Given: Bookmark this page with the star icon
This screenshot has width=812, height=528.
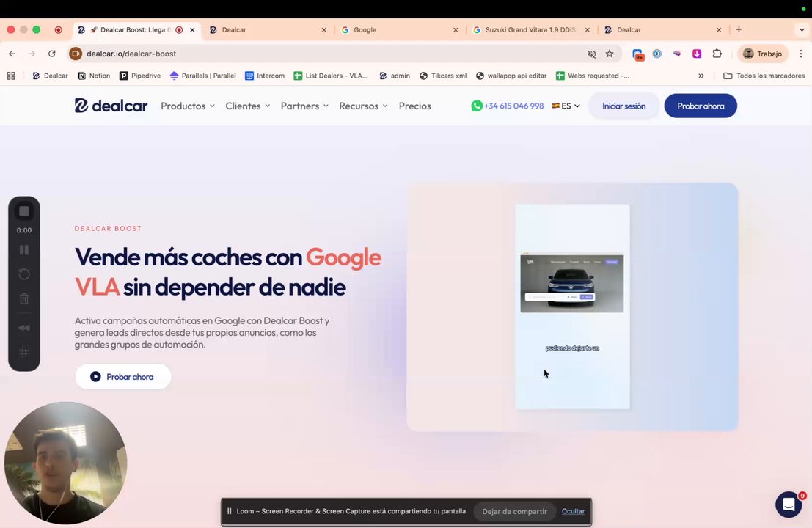Looking at the screenshot, I should click(610, 54).
